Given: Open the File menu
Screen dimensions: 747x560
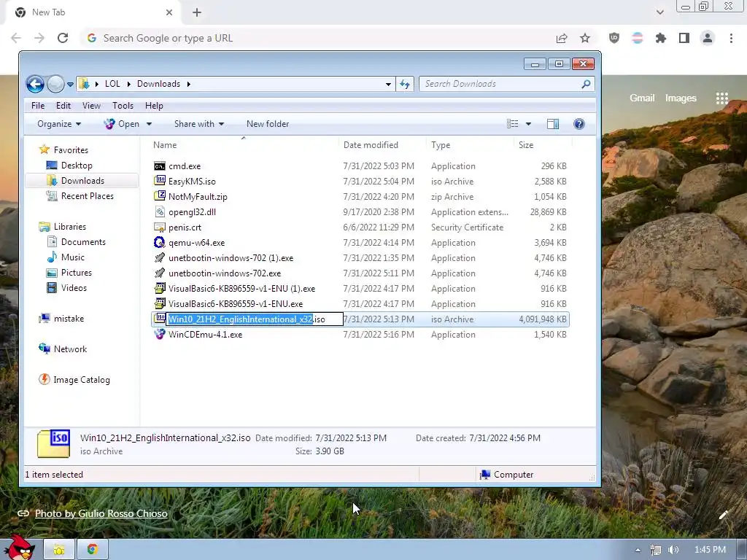Looking at the screenshot, I should [x=38, y=106].
